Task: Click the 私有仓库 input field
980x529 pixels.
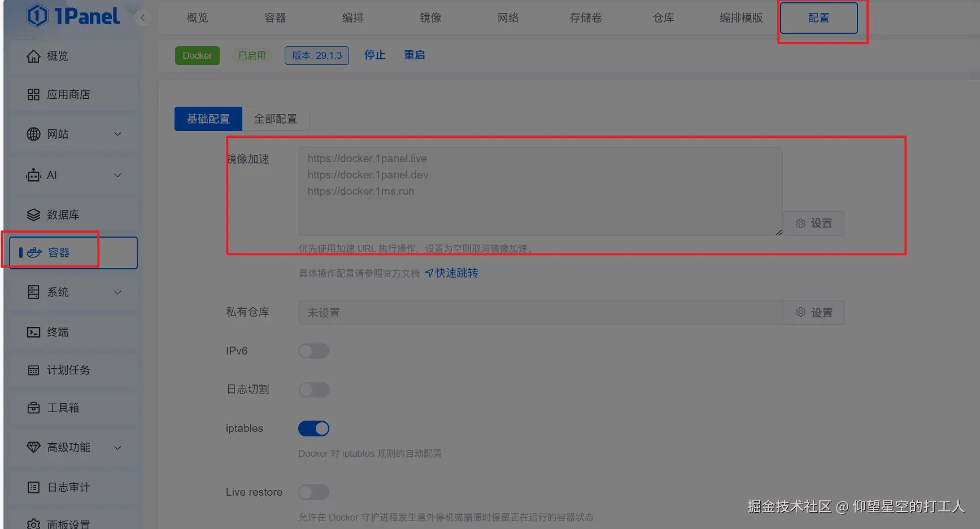Action: click(x=541, y=312)
